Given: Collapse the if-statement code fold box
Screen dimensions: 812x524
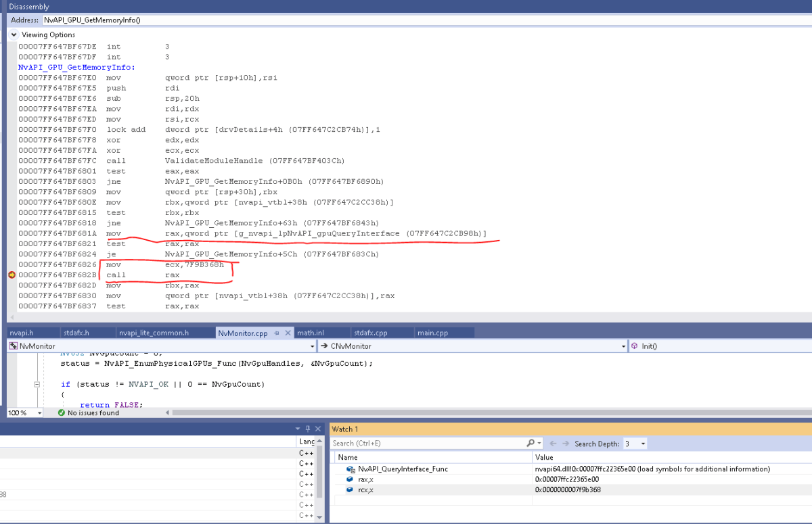Looking at the screenshot, I should tap(37, 385).
